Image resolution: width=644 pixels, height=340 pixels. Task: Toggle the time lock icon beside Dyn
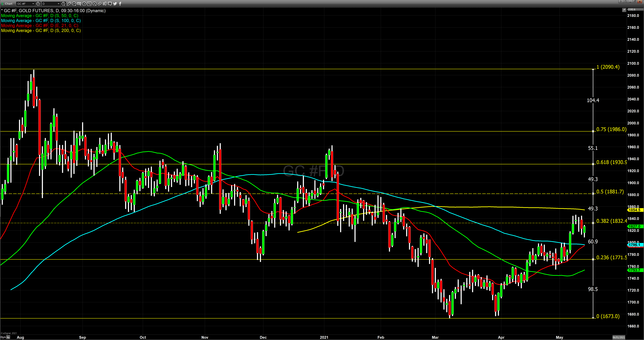(x=8, y=337)
